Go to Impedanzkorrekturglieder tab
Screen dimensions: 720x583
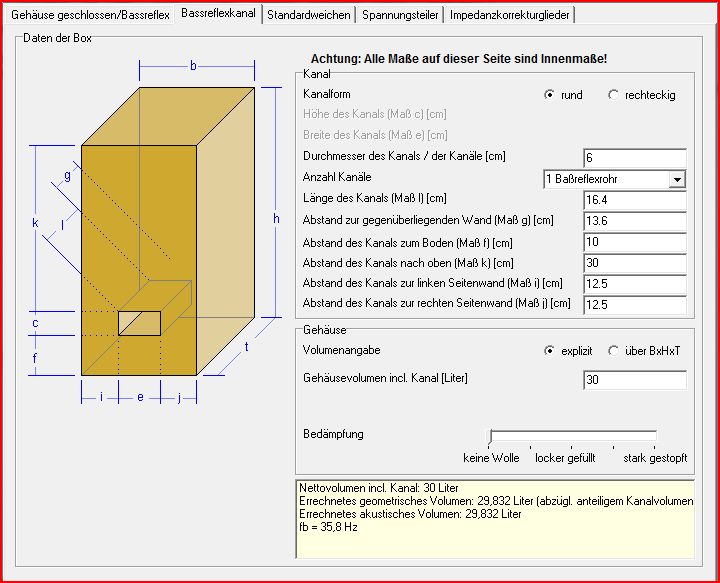[509, 15]
